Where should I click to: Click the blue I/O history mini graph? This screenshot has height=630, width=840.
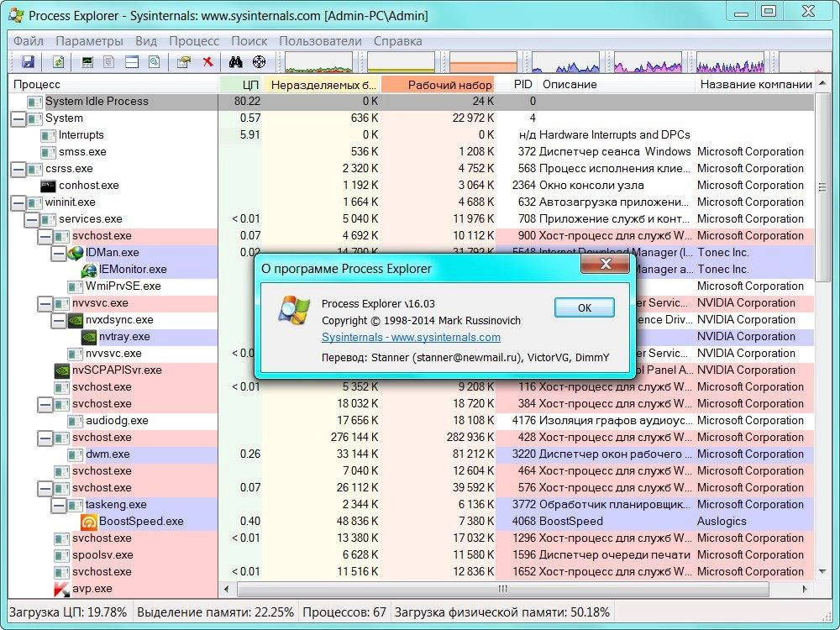tap(565, 62)
